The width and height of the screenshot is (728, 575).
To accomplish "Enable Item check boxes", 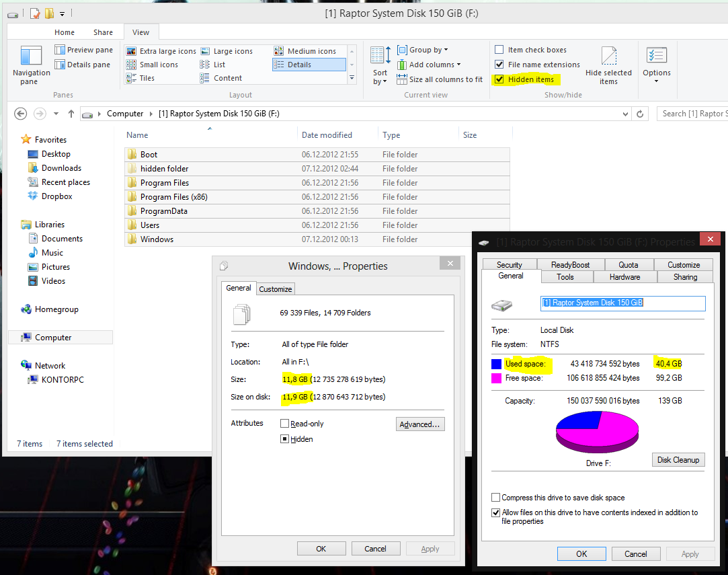I will (x=499, y=50).
